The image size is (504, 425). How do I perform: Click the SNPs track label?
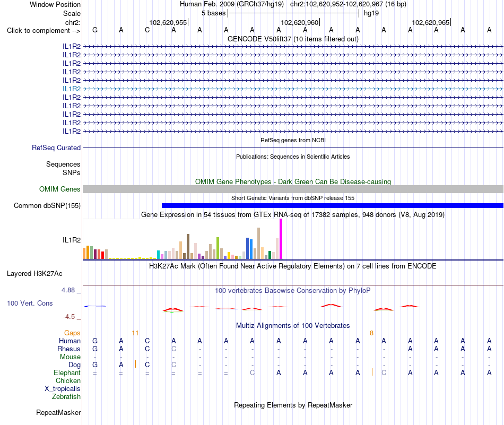[x=72, y=172]
